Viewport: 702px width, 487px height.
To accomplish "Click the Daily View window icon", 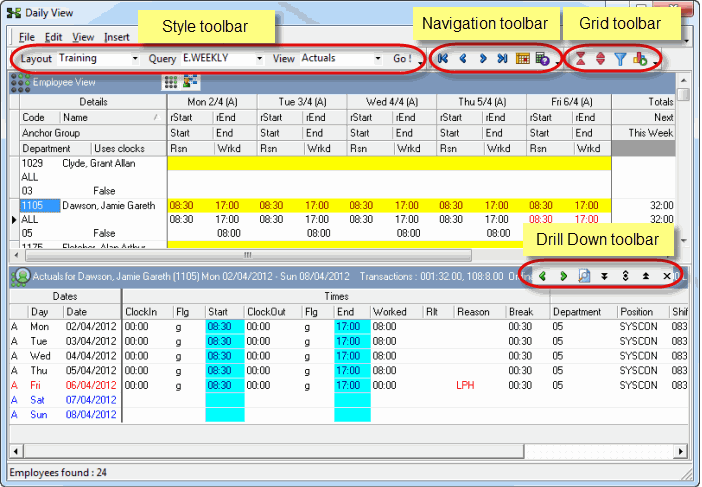I will (14, 13).
